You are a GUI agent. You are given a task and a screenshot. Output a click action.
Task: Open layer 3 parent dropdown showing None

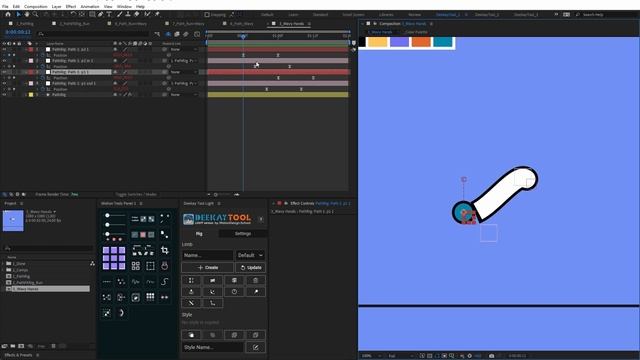click(x=184, y=72)
